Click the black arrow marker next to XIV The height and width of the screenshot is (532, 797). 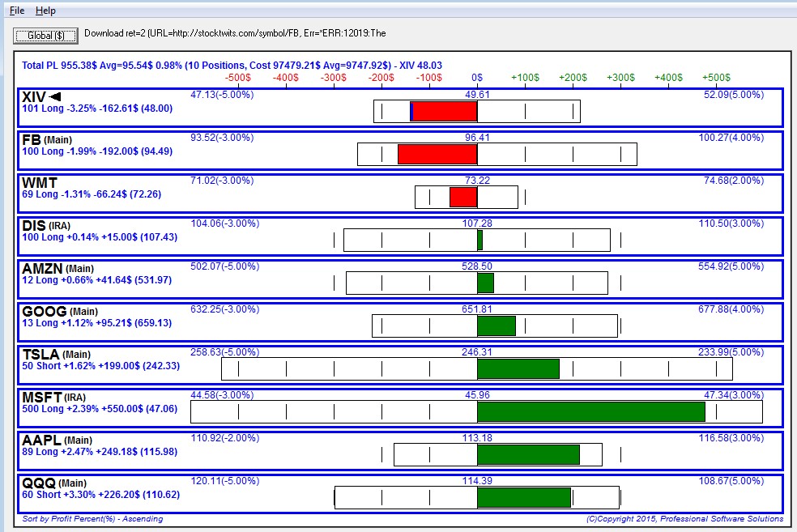[x=55, y=96]
